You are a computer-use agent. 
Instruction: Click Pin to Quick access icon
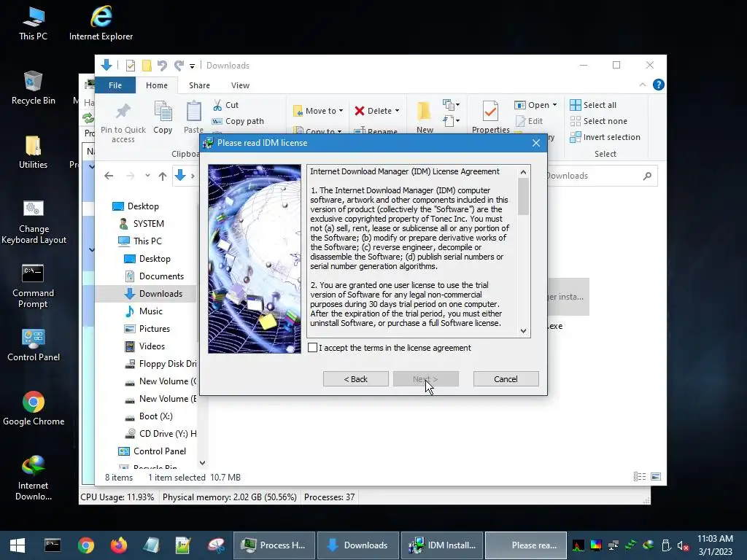(123, 112)
